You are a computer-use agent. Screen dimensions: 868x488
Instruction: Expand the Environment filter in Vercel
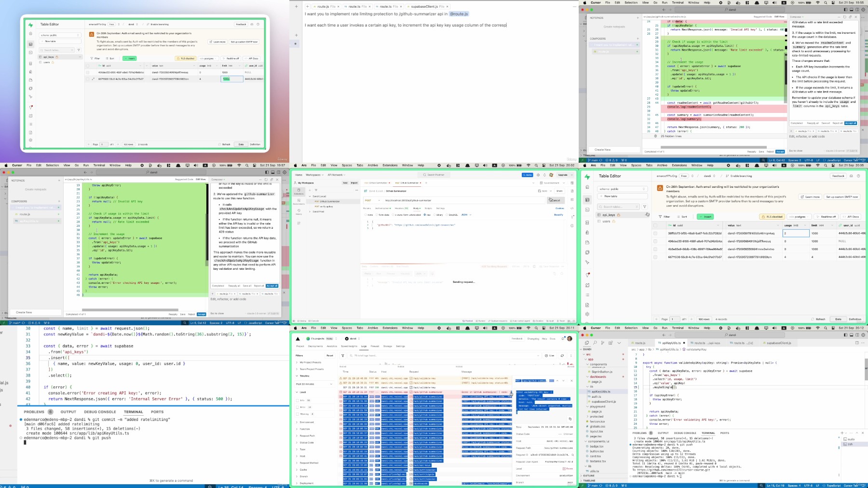(305, 422)
